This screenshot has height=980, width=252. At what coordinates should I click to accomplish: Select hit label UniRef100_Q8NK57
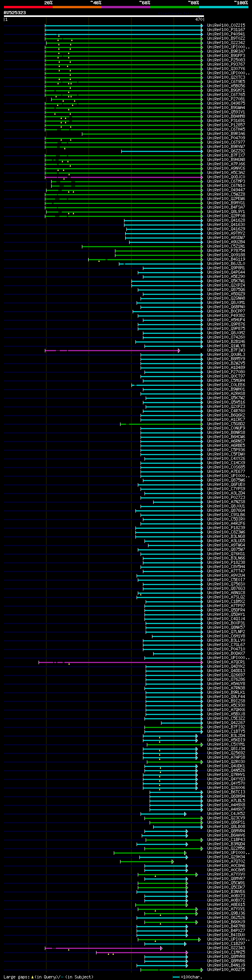[226, 628]
